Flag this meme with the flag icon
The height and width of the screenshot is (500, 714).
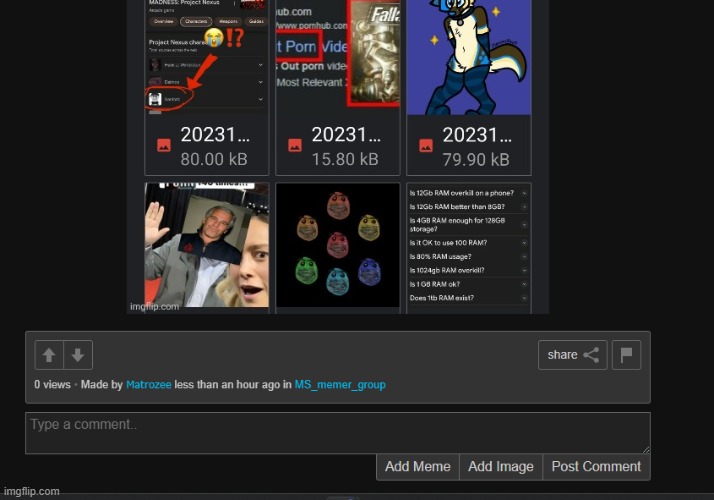[627, 355]
